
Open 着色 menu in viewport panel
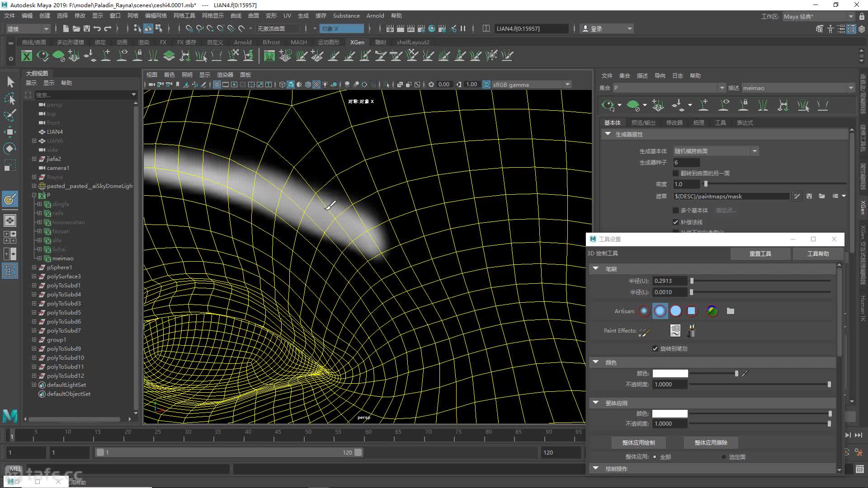pyautogui.click(x=169, y=75)
